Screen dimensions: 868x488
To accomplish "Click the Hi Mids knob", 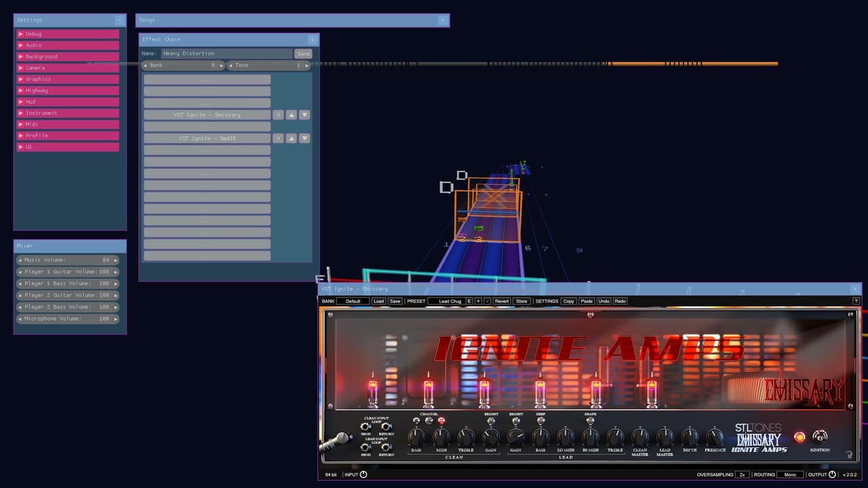I will tap(591, 437).
